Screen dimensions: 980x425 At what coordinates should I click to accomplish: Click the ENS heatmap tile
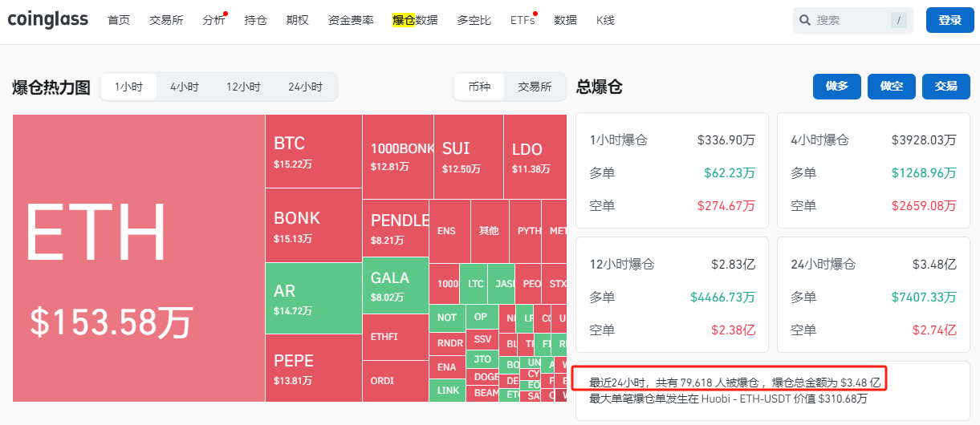pos(449,231)
